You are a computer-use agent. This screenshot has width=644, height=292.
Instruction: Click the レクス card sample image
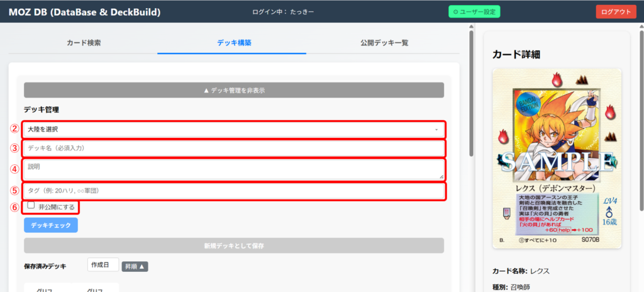pyautogui.click(x=557, y=157)
